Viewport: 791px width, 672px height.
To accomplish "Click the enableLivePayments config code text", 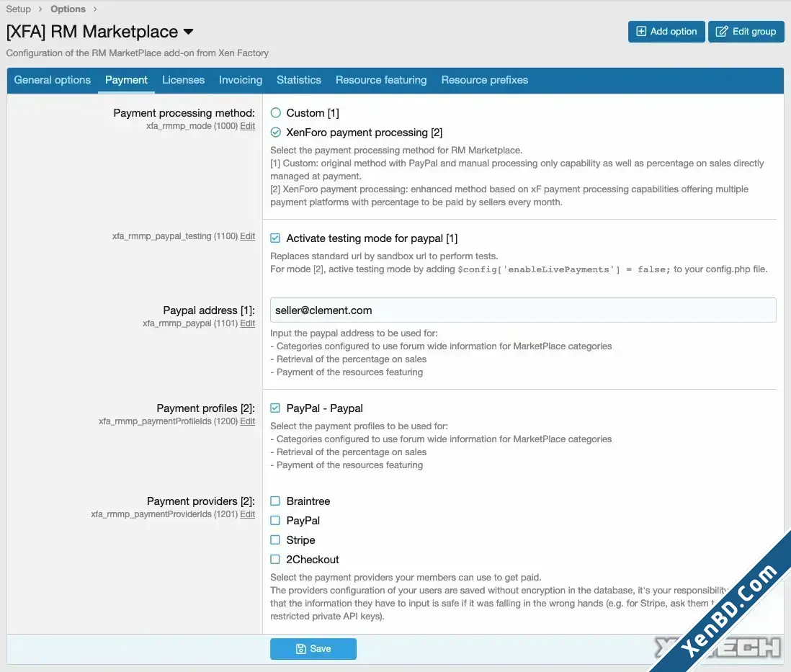I will [564, 269].
